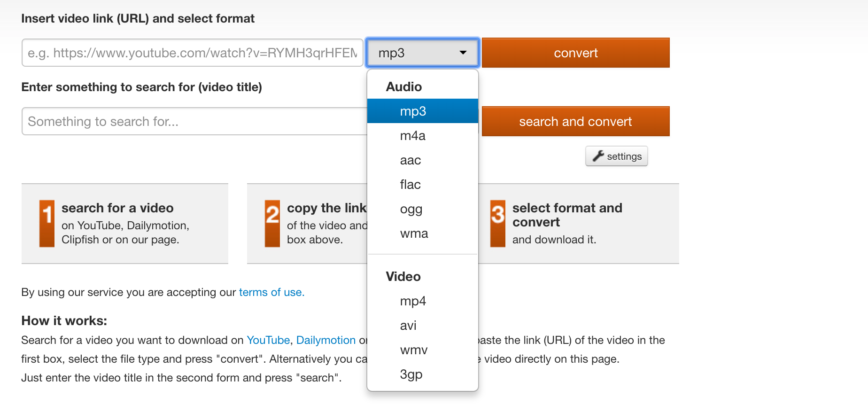Click the 'How it works:' heading
Viewport: 868px width, 420px height.
point(64,320)
